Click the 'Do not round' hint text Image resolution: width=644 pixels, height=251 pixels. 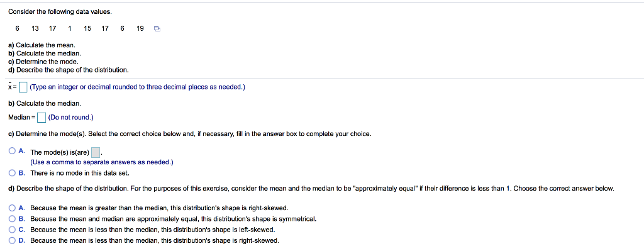coord(70,118)
